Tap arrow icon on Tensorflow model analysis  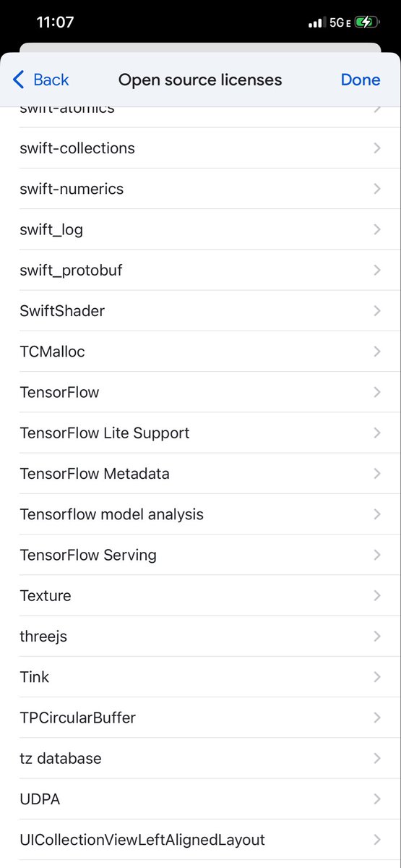tap(377, 514)
